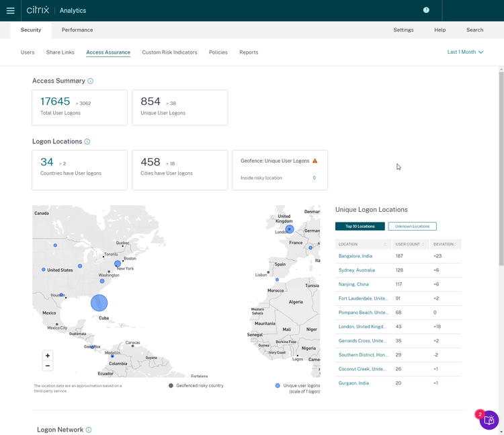This screenshot has width=504, height=435.
Task: Open the Search menu item
Action: tap(474, 30)
